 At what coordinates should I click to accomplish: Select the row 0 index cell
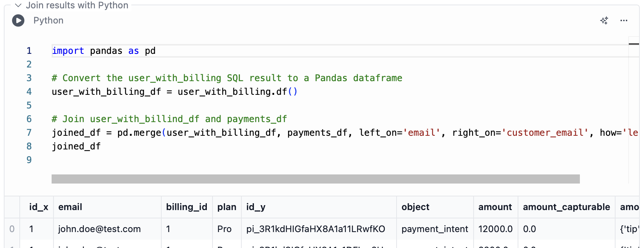coord(12,229)
